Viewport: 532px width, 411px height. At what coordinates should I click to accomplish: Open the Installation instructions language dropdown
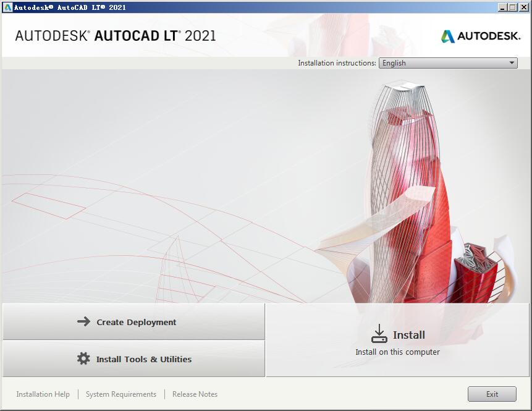pos(448,63)
